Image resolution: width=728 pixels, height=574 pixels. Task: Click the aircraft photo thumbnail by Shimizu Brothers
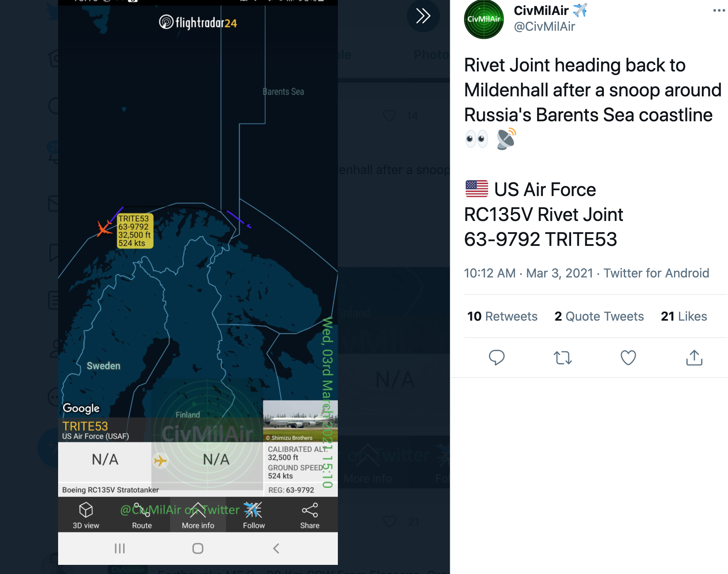[300, 421]
